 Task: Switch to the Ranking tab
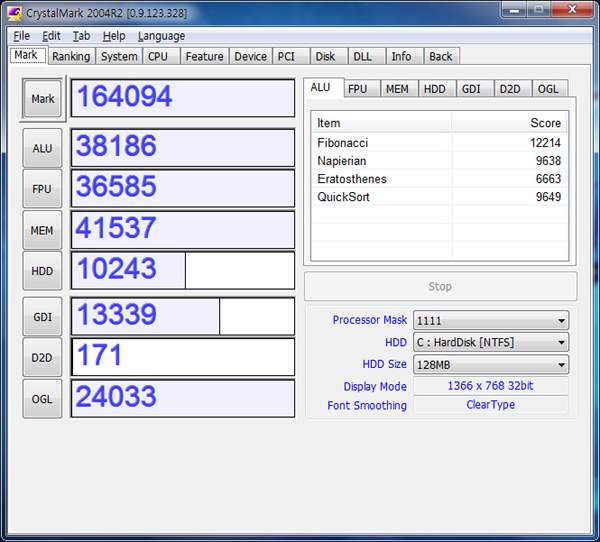click(71, 56)
